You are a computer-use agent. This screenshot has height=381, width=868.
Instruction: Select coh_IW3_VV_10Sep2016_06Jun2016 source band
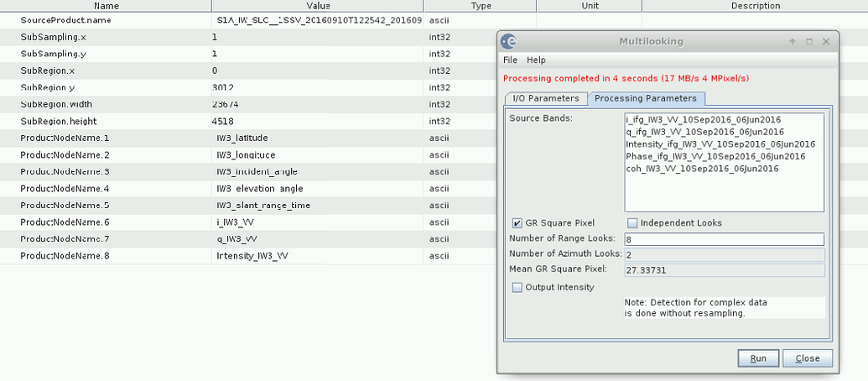[x=703, y=169]
